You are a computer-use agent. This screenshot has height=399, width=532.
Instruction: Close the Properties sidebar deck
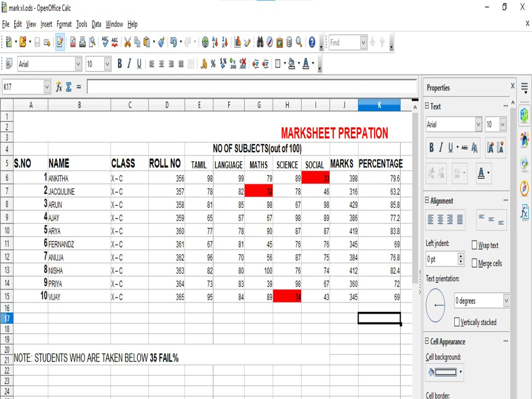[513, 86]
